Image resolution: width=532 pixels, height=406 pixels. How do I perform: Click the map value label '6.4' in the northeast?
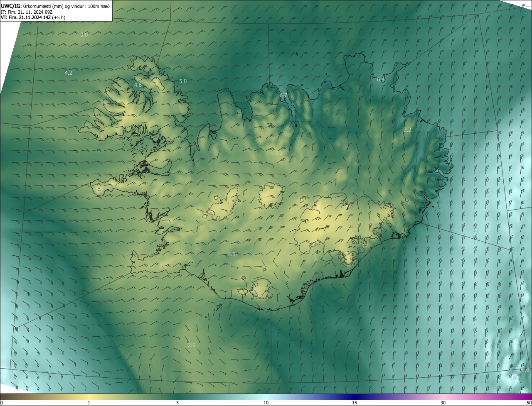coord(381,79)
